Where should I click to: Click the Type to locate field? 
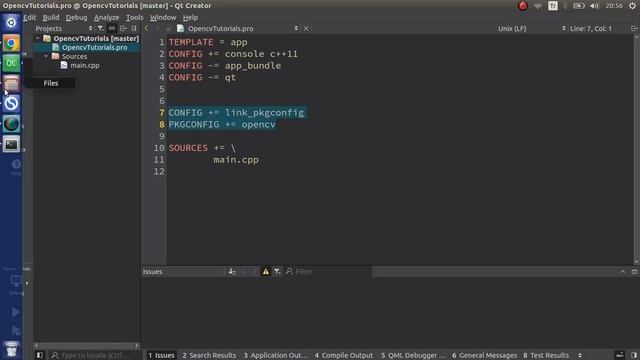coord(95,355)
